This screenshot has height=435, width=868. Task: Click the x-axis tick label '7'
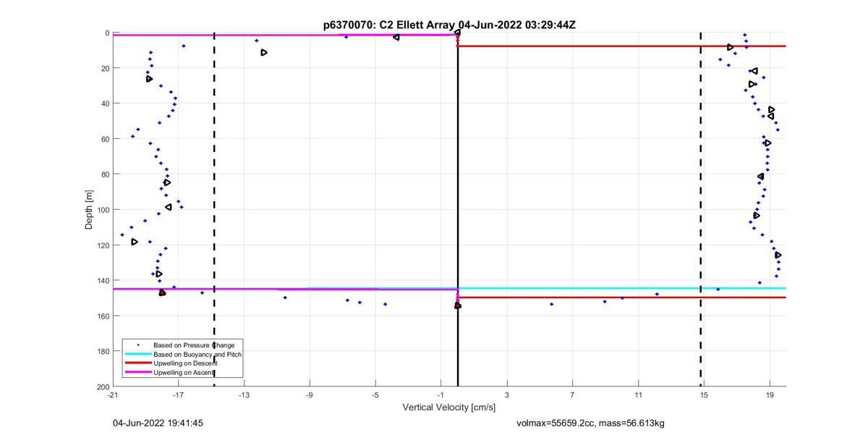coord(572,396)
